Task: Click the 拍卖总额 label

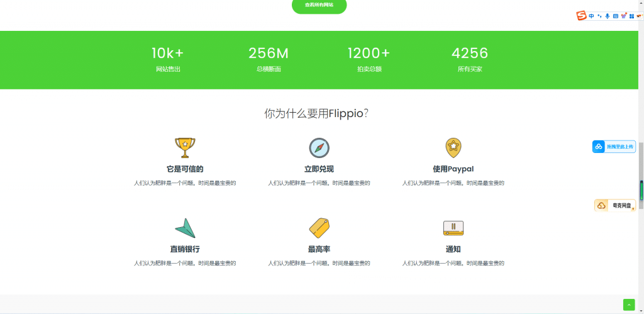Action: point(369,69)
